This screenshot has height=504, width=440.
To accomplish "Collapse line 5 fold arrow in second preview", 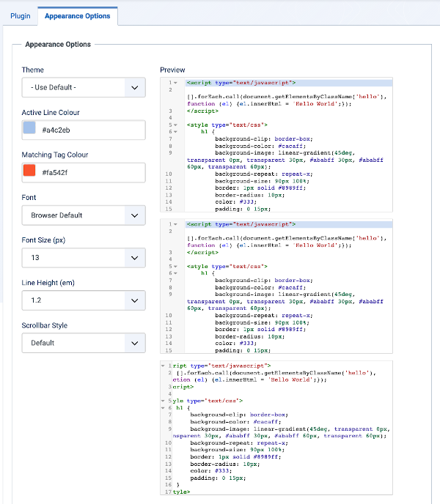I will pos(176,267).
